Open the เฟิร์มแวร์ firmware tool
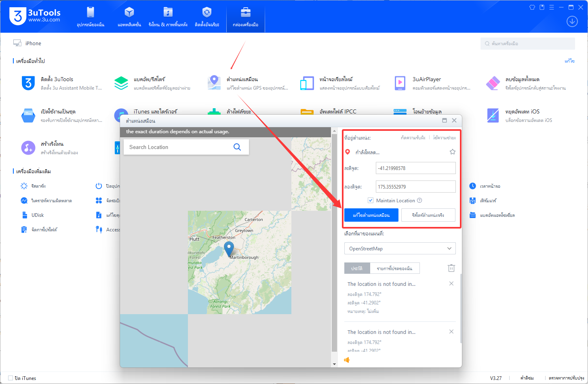588x384 pixels. 483,201
